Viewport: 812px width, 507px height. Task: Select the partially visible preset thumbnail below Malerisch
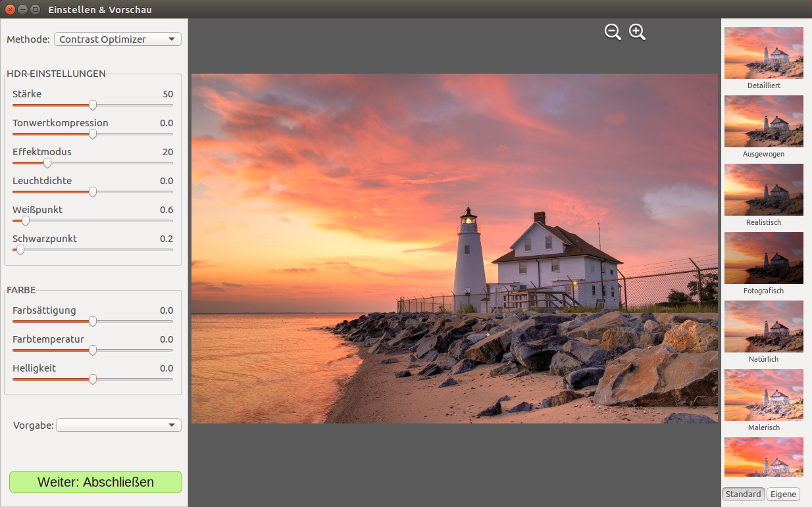(x=764, y=457)
